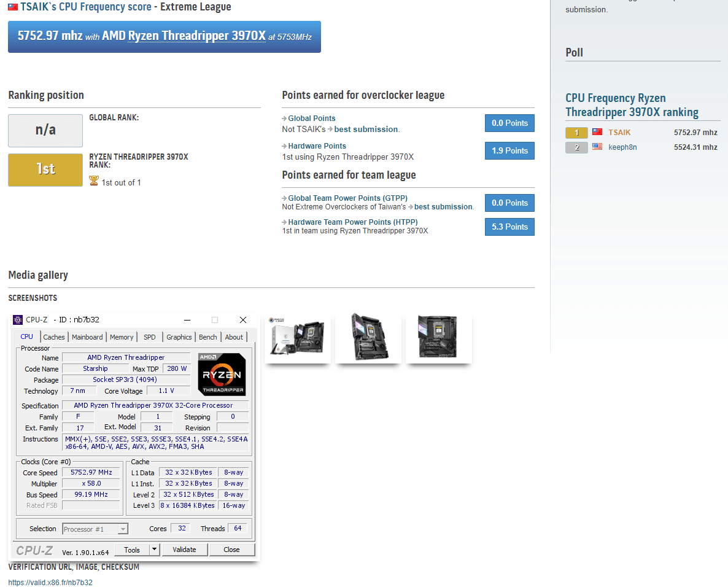Open keeph8n's profile link
The image size is (728, 587).
click(623, 147)
